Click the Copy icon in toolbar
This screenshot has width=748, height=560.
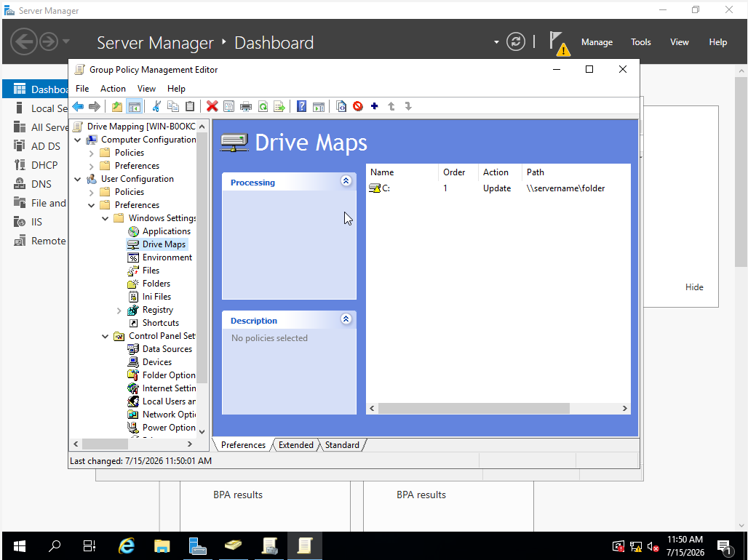click(173, 106)
